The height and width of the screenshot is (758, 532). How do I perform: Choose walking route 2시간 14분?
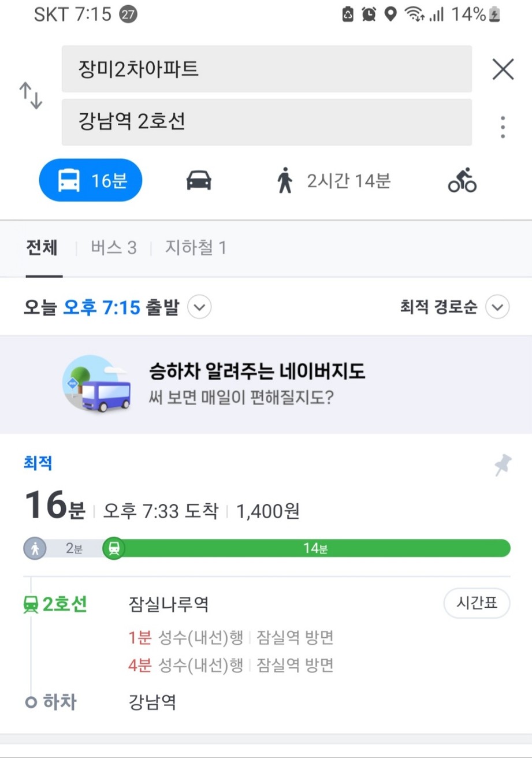tap(333, 181)
